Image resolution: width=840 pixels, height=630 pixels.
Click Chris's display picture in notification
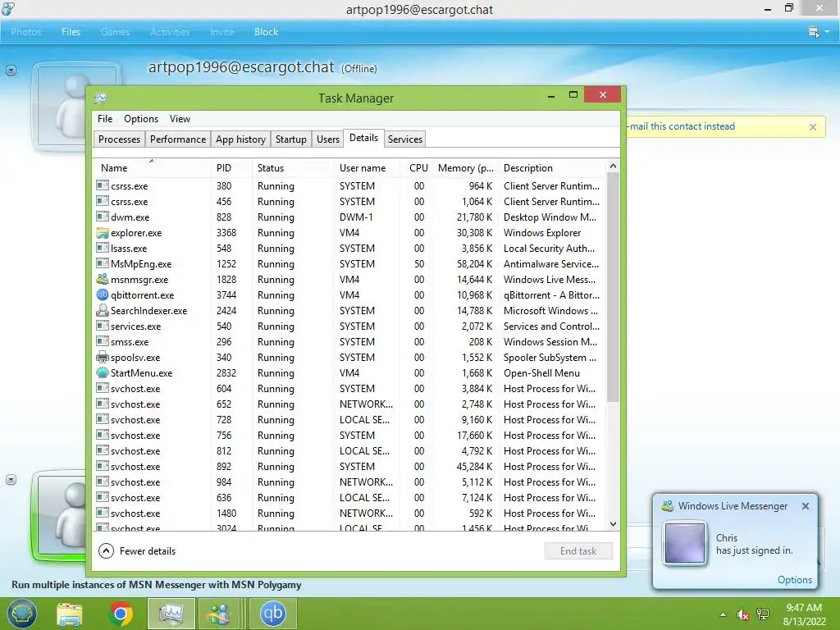[x=685, y=543]
